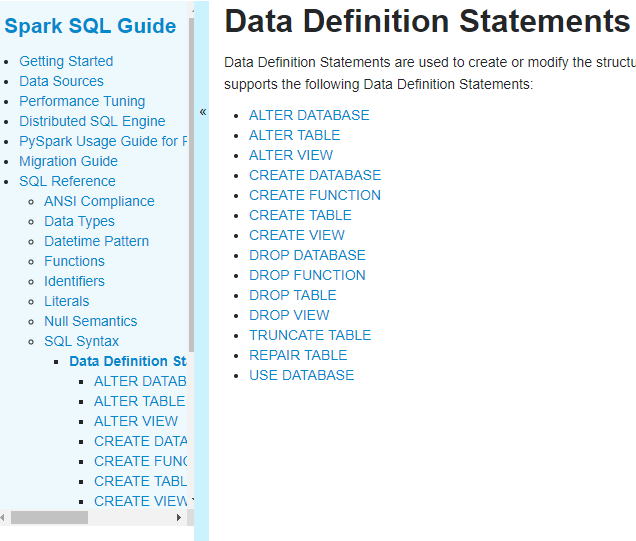
Task: Select ALTER VIEW in the sidebar tree
Action: (136, 421)
